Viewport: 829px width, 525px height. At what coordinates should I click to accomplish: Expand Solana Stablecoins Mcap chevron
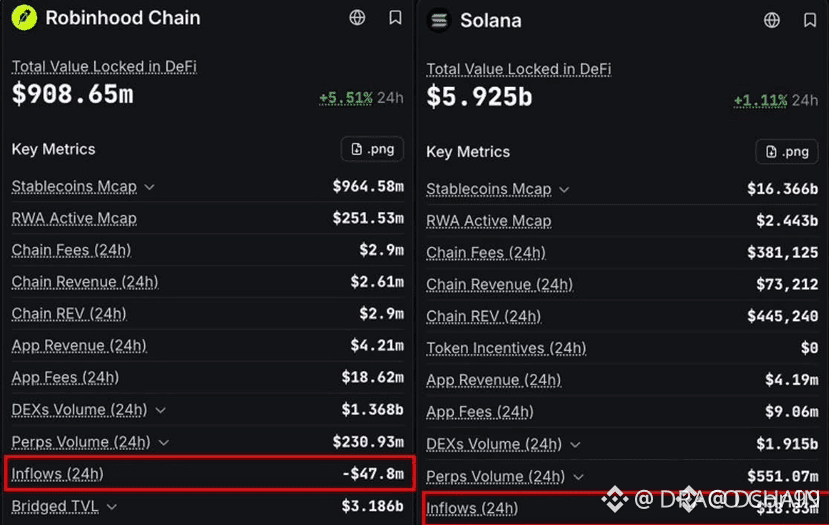point(564,190)
